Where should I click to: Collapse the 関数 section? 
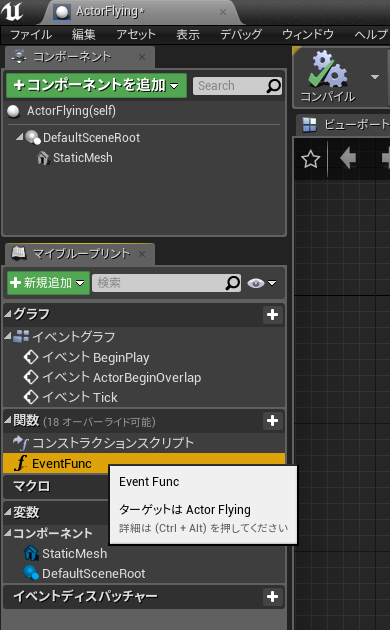point(8,421)
